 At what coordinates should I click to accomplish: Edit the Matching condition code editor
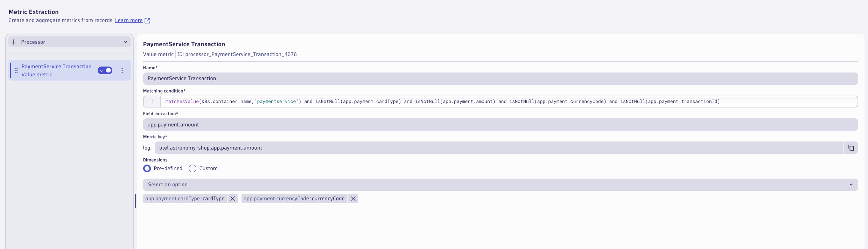pyautogui.click(x=500, y=102)
